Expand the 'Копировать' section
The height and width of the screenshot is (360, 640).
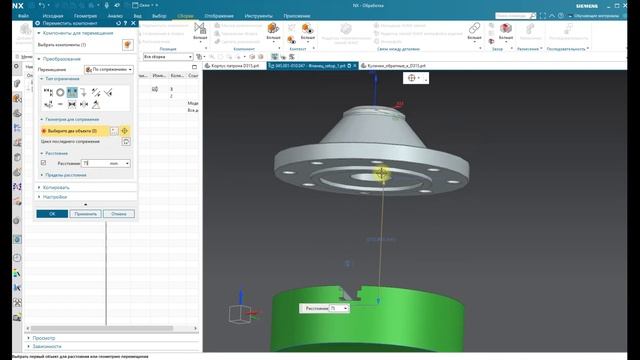coord(54,187)
